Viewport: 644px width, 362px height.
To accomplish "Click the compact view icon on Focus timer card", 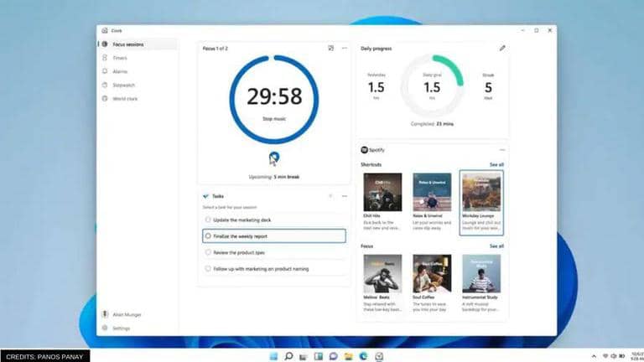I will pos(331,49).
